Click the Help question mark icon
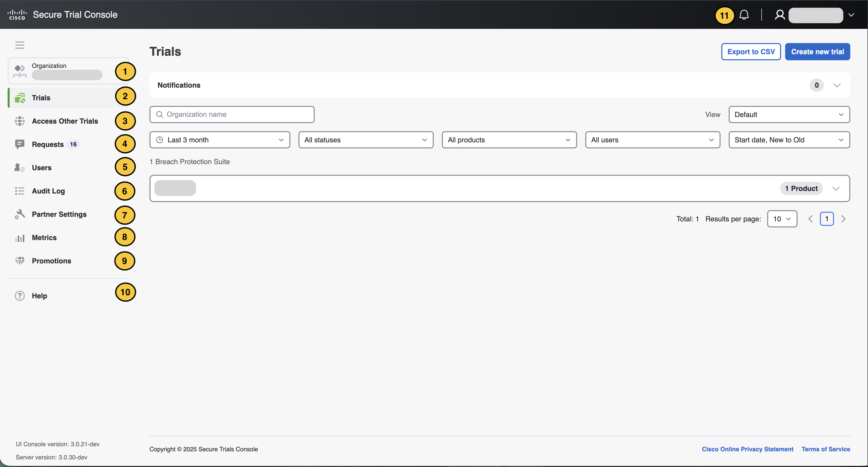This screenshot has width=868, height=467. pyautogui.click(x=20, y=296)
